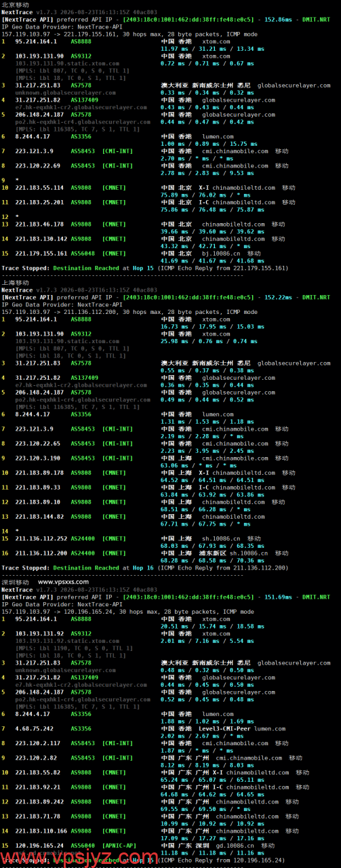Select IP address 221.183.89.242
Image resolution: width=341 pixels, height=868 pixels.
pos(39,802)
